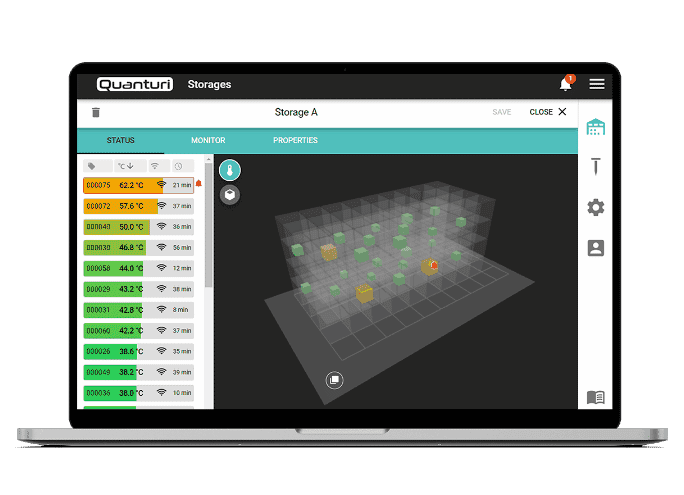Image resolution: width=684 pixels, height=495 pixels.
Task: Click wifi signal icon of 000072
Action: click(x=161, y=205)
